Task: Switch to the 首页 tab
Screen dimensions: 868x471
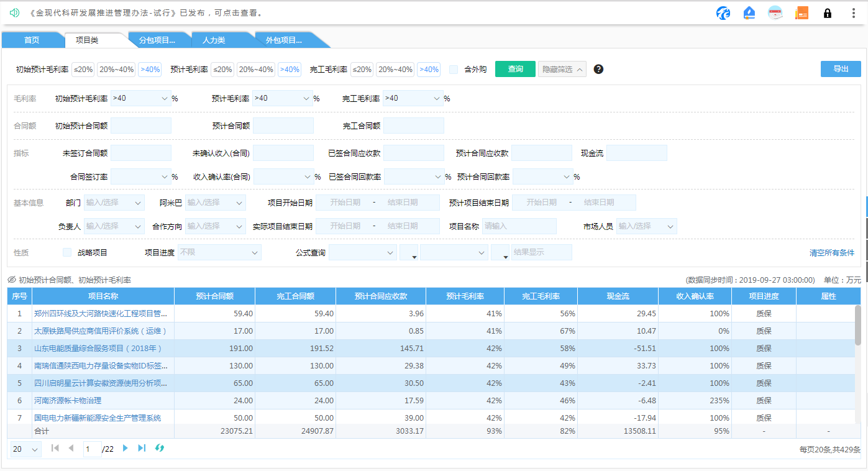Action: (x=32, y=40)
